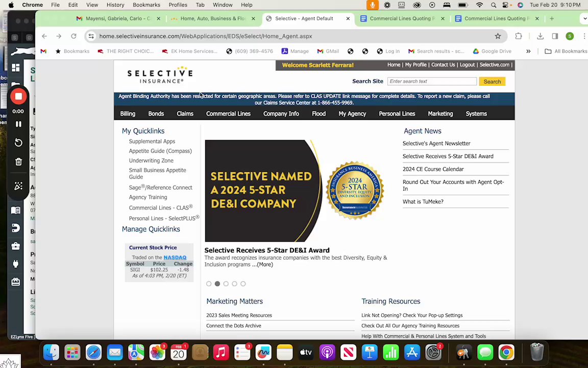Open 2023 Sales Meeting Resources link

239,315
